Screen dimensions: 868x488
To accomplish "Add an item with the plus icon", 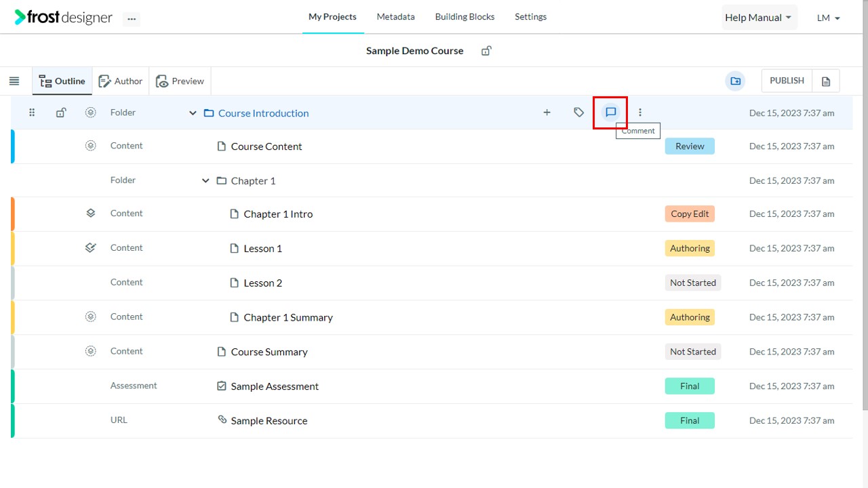I will click(x=547, y=113).
